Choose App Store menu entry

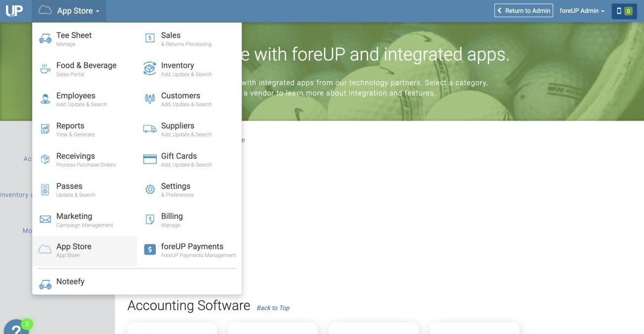84,250
